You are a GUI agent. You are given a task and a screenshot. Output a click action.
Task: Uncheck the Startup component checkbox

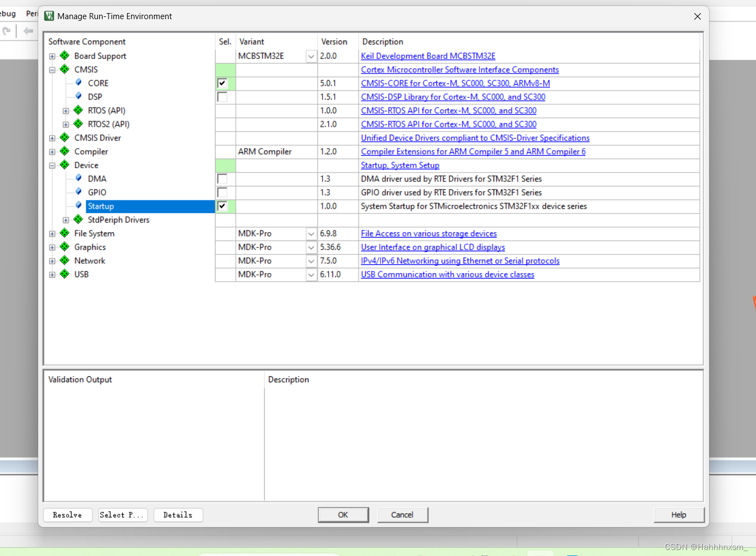[222, 206]
